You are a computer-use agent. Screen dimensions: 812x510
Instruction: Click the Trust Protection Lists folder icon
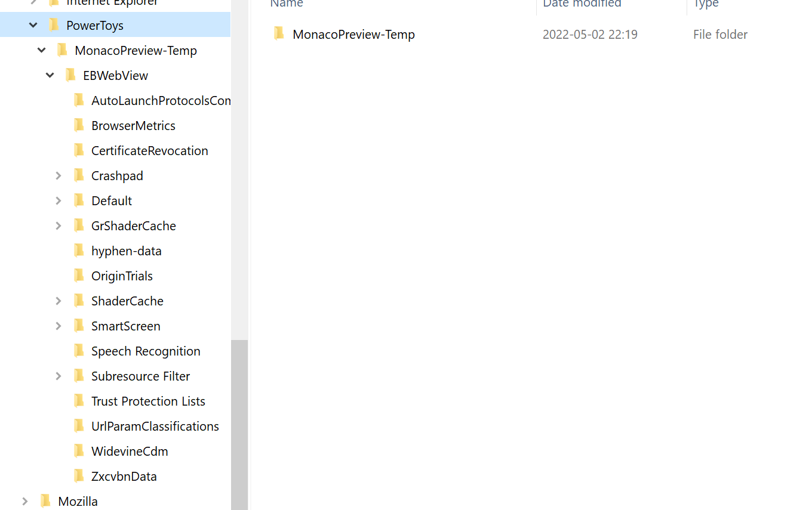[x=79, y=400]
